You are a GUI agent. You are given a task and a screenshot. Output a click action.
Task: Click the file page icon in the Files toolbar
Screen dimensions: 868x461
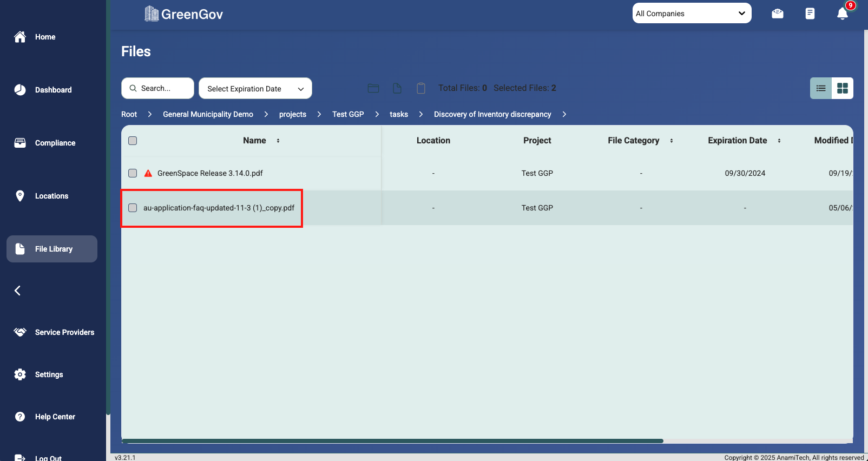(397, 88)
